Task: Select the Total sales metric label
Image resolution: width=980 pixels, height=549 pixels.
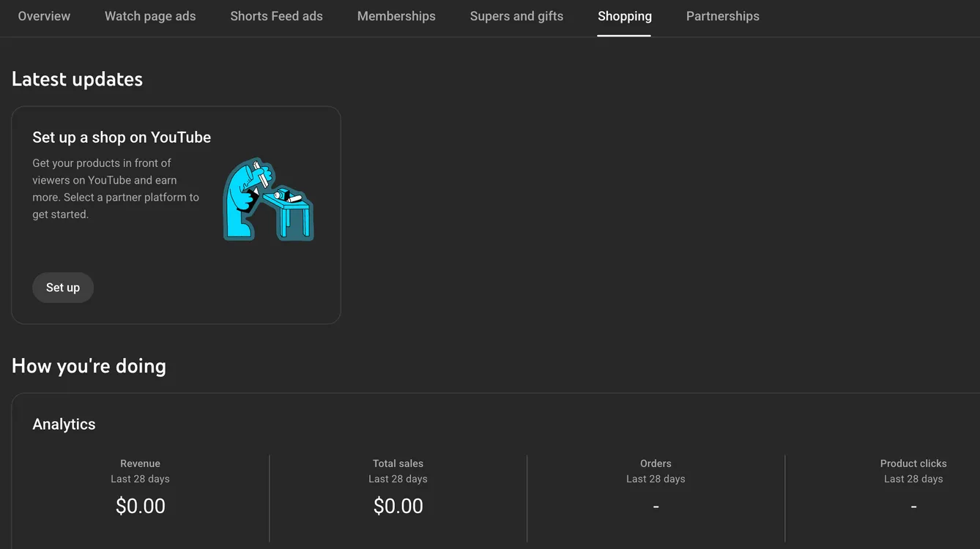Action: 398,463
